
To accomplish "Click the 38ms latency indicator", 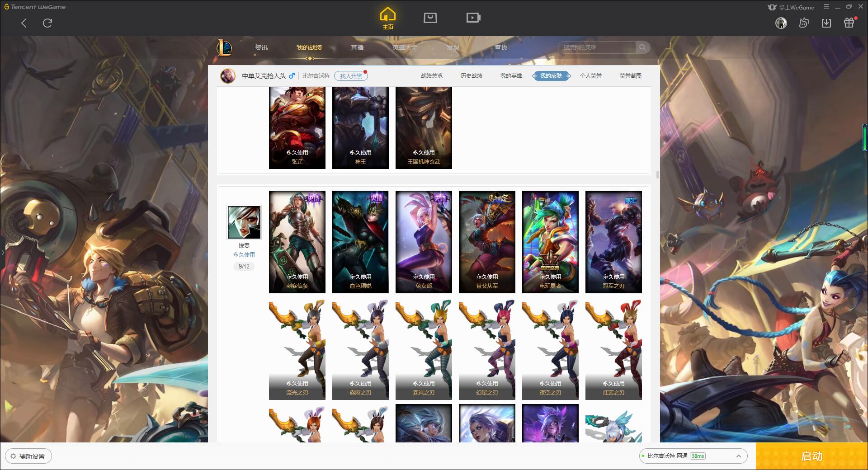I will point(698,456).
